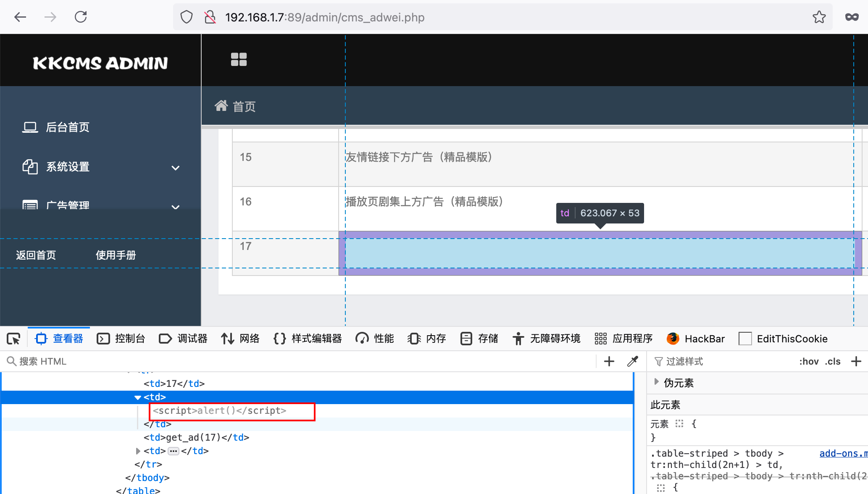The width and height of the screenshot is (868, 494).
Task: Select the <td>17</td> markup line
Action: tap(174, 384)
